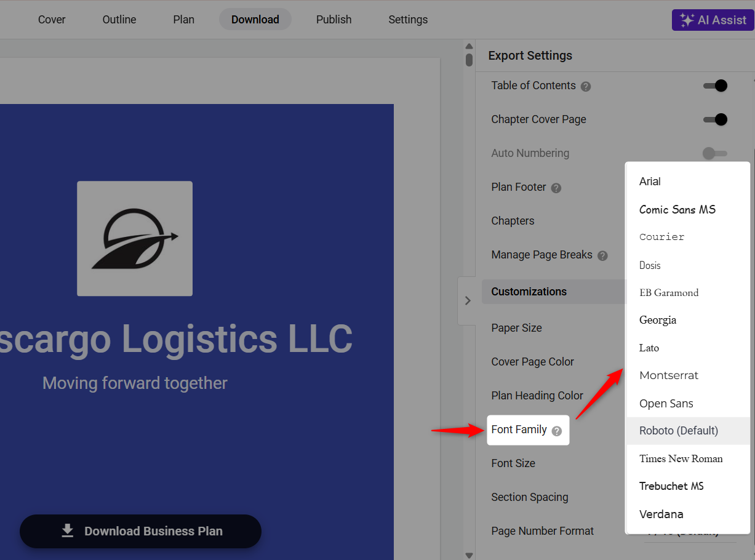
Task: Open the Settings tab
Action: click(x=408, y=20)
